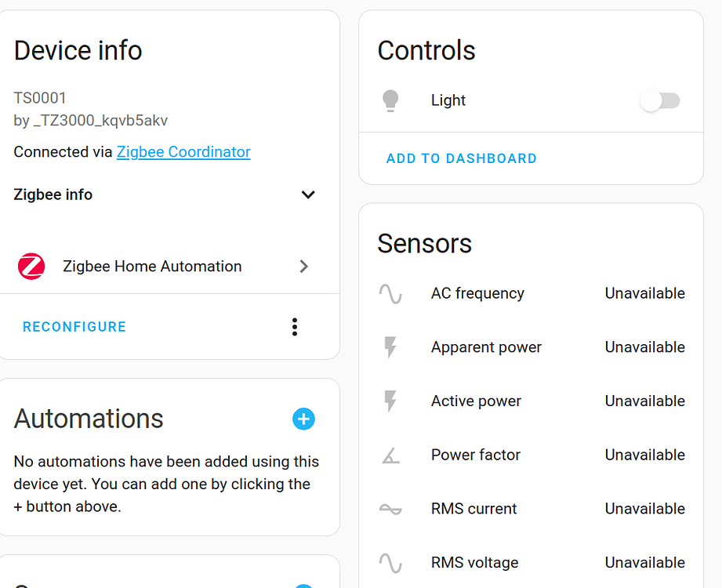This screenshot has height=588, width=722.
Task: Click ADD TO DASHBOARD
Action: click(461, 158)
